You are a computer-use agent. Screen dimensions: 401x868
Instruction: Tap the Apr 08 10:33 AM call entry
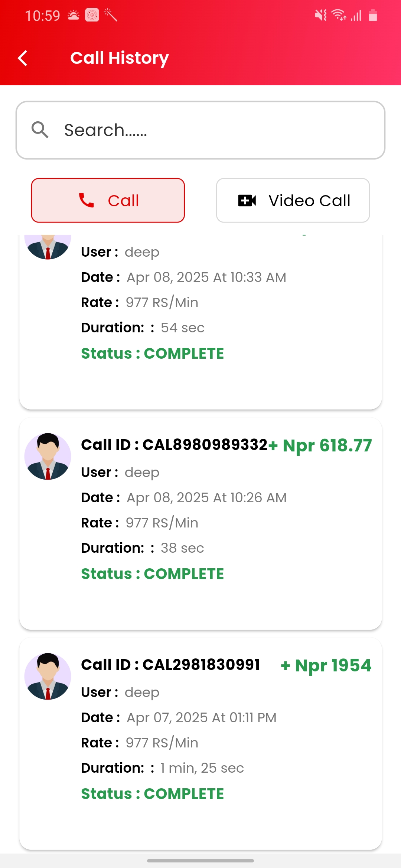coord(200,319)
